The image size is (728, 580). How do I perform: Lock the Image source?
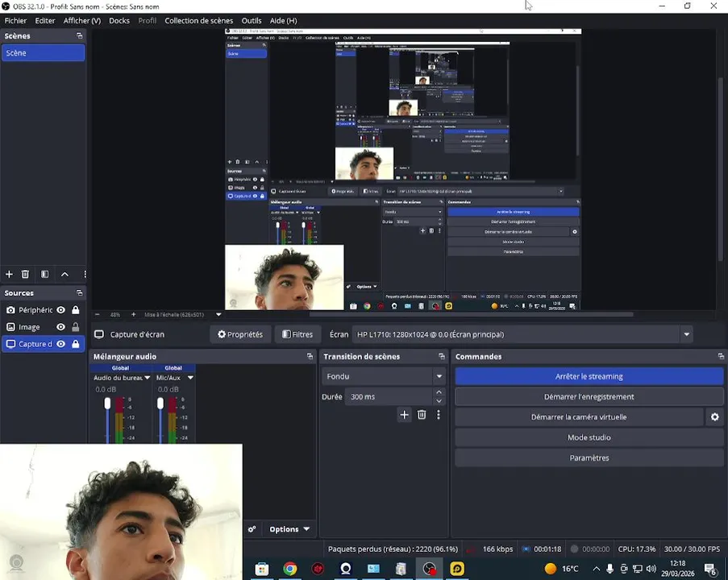pyautogui.click(x=75, y=327)
